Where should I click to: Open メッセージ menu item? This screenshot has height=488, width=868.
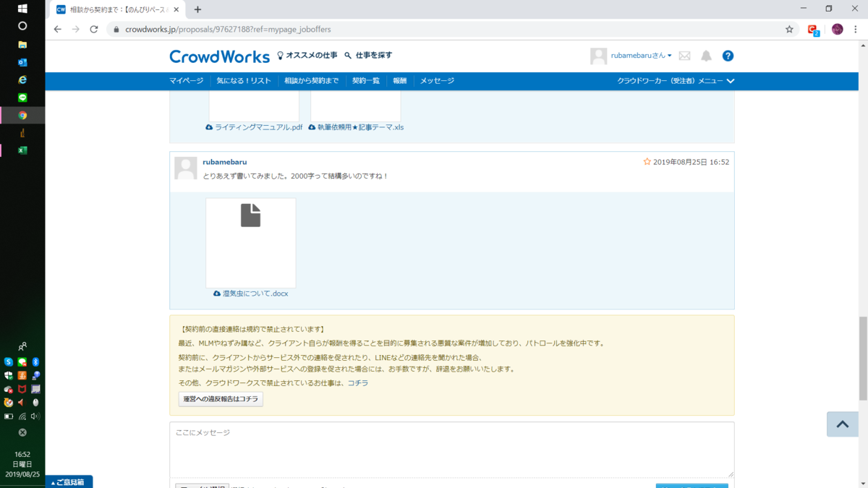(437, 81)
